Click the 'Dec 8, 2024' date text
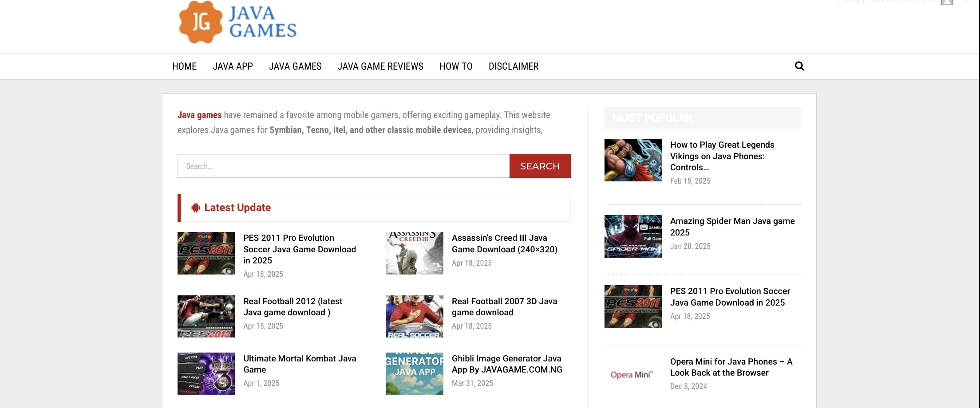The height and width of the screenshot is (408, 980). tap(688, 386)
